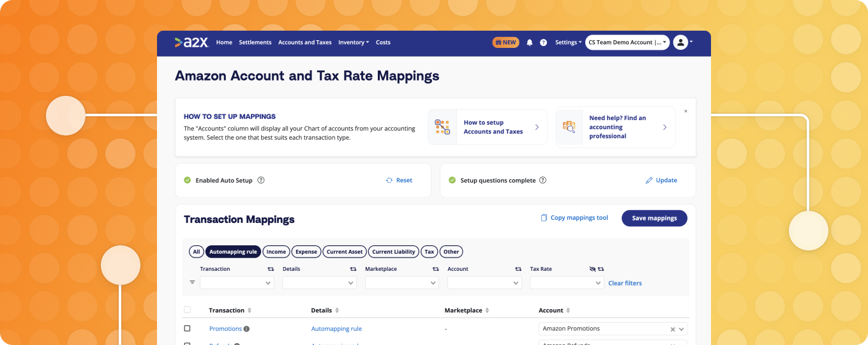The image size is (868, 345).
Task: Toggle Tax Rate column visibility eye icon
Action: [x=592, y=269]
